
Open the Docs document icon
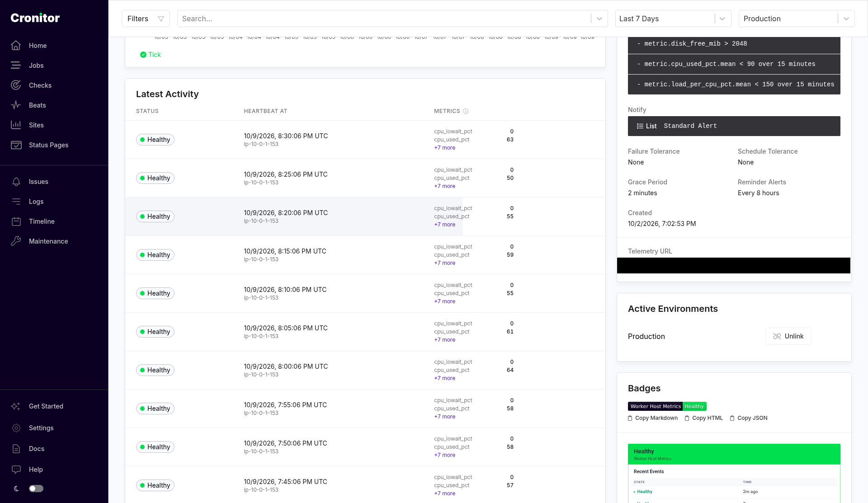point(16,449)
